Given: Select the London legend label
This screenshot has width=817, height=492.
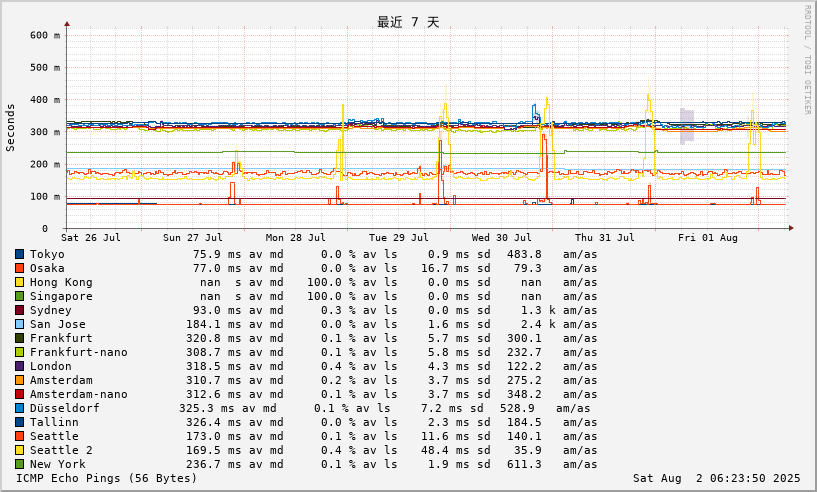Looking at the screenshot, I should pyautogui.click(x=51, y=366).
